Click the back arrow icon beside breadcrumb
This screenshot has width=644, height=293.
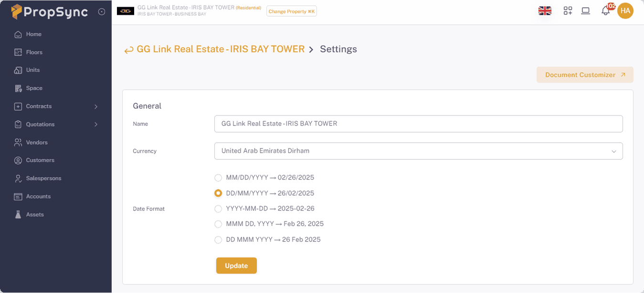click(x=128, y=50)
